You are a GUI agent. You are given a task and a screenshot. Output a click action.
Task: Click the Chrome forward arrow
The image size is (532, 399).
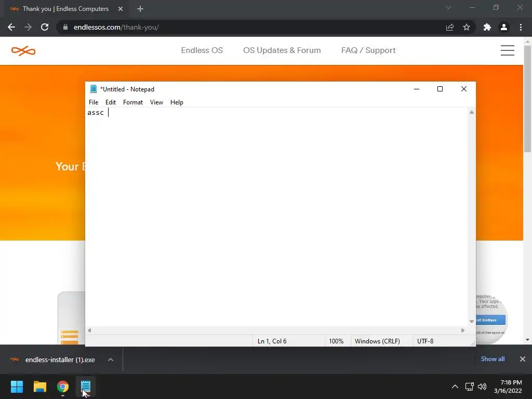pos(28,27)
